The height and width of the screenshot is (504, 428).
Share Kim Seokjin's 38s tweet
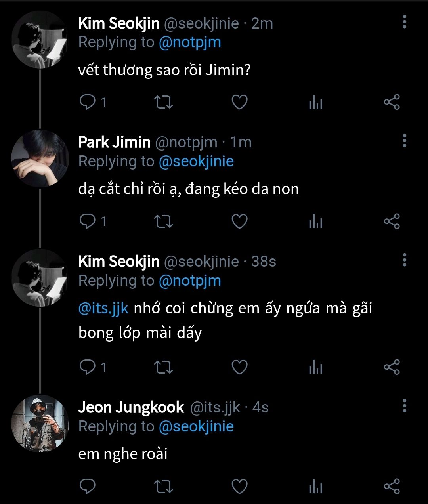click(392, 367)
